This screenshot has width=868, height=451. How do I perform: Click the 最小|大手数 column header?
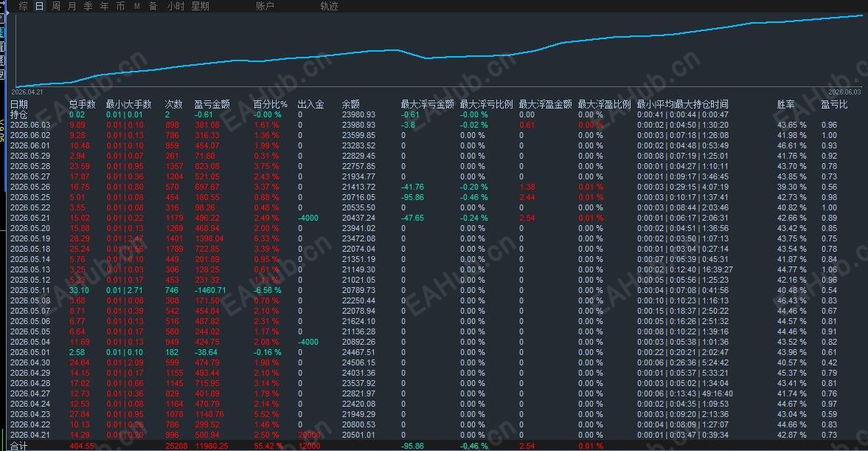[128, 104]
